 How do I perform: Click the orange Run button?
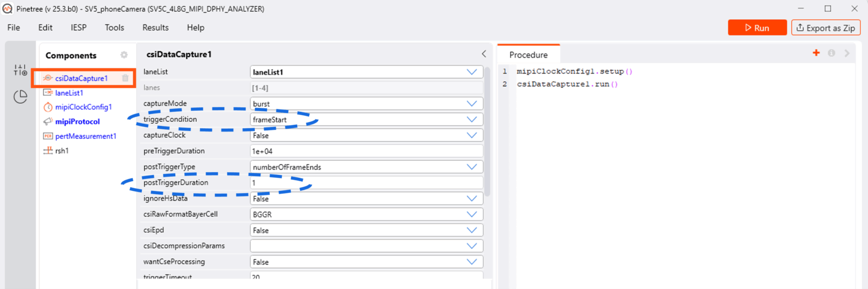pyautogui.click(x=757, y=28)
